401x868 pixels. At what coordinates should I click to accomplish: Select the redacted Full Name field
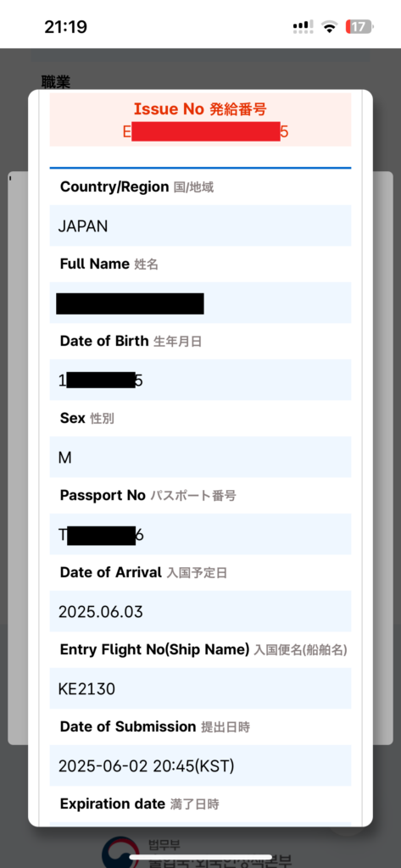click(200, 303)
